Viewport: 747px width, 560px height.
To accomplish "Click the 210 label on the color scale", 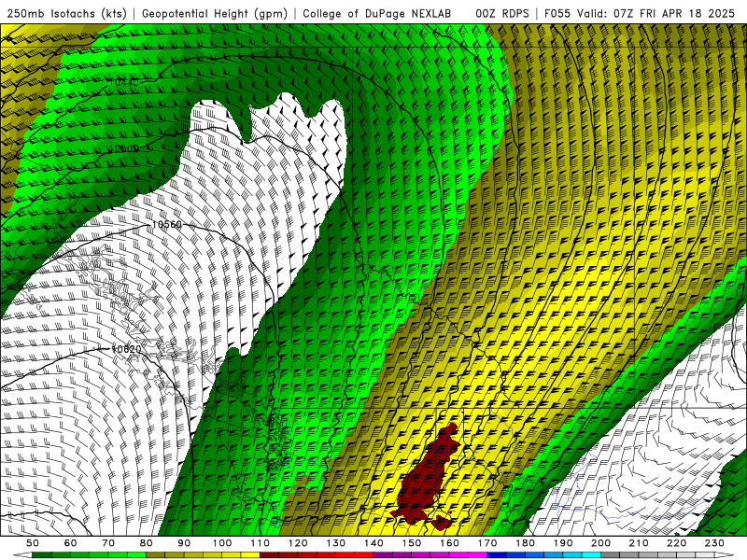I will pyautogui.click(x=639, y=543).
